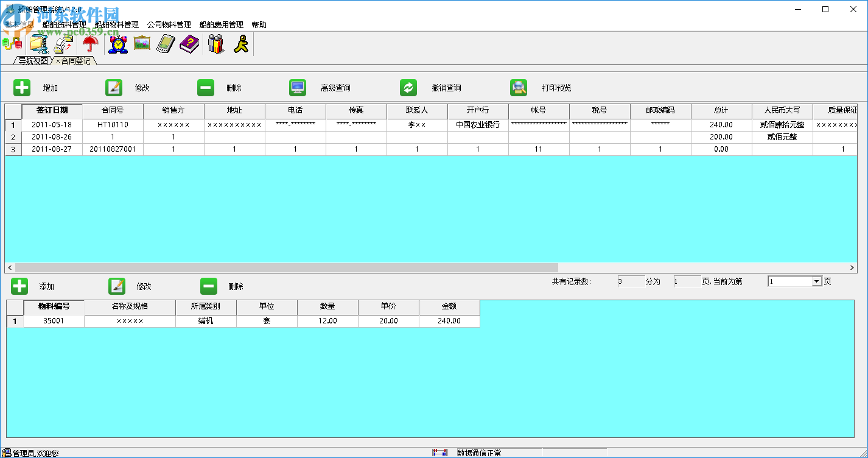Click the 中国农业银行 bank cell

tap(478, 125)
